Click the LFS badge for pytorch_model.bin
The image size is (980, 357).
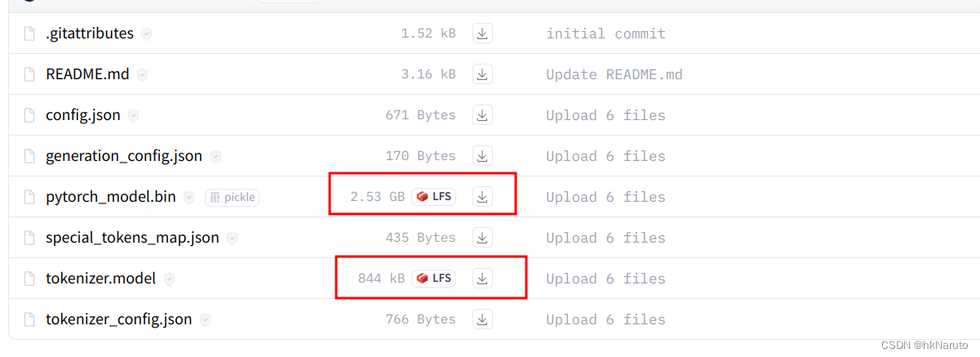pos(433,197)
